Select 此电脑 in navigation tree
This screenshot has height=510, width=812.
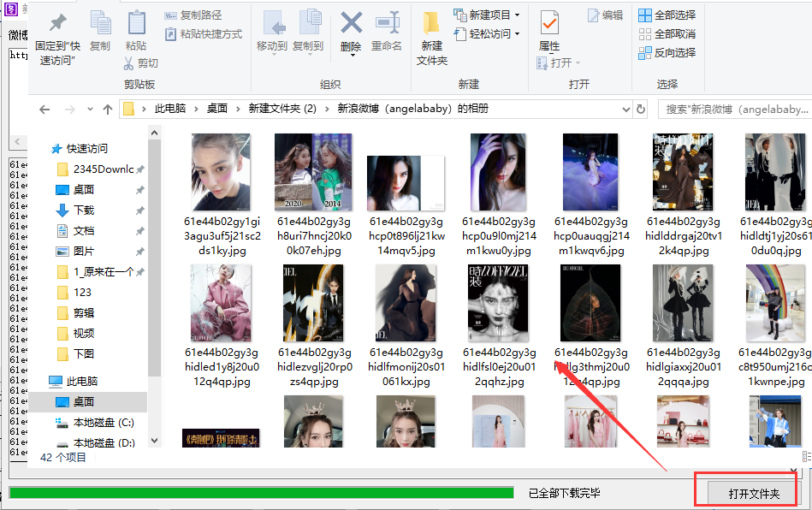[74, 381]
